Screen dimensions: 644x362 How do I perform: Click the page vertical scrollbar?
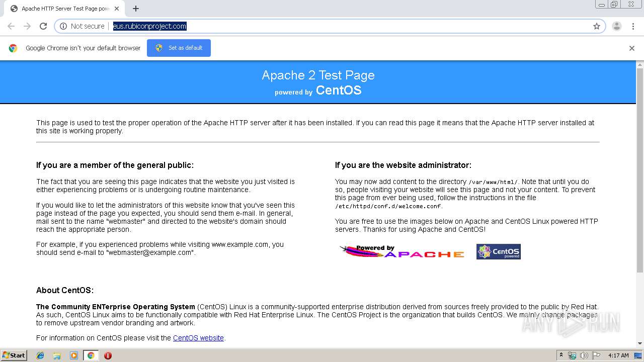[x=640, y=171]
